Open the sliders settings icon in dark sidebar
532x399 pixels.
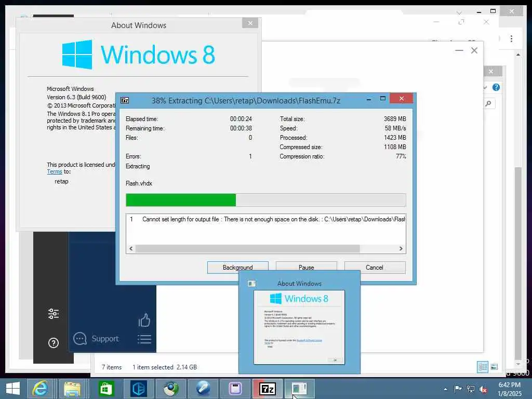54,314
